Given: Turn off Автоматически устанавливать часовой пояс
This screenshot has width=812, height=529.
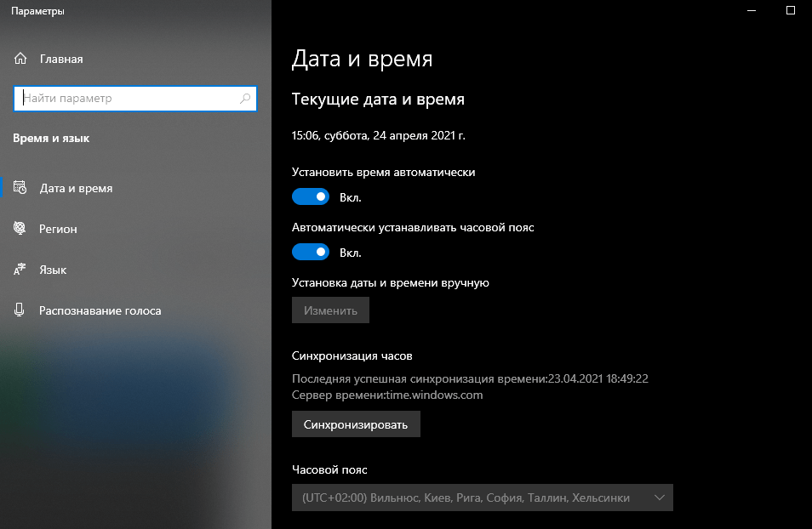Looking at the screenshot, I should coord(310,253).
